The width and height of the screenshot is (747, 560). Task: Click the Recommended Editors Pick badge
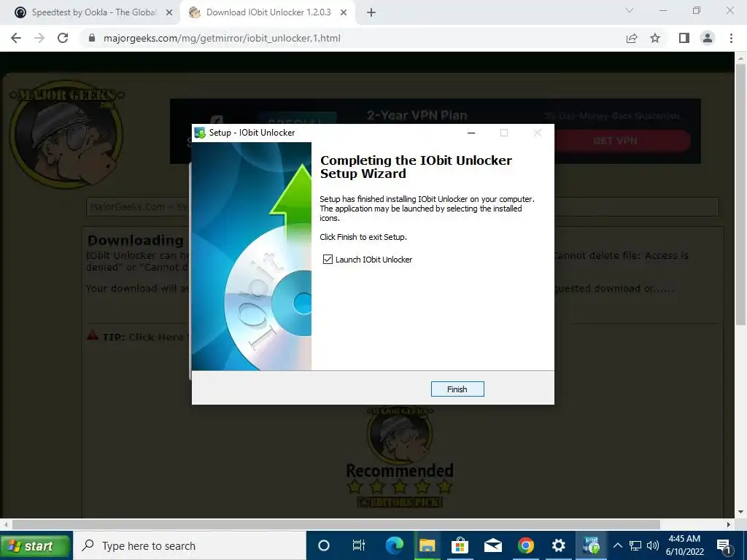click(400, 457)
